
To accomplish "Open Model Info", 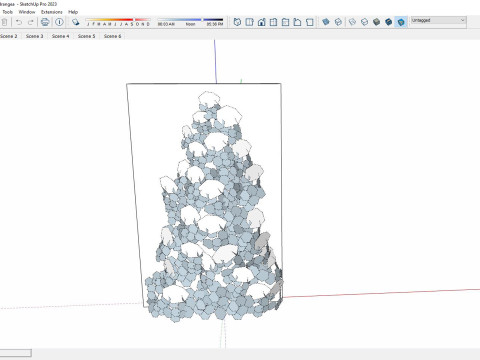I will pyautogui.click(x=59, y=22).
